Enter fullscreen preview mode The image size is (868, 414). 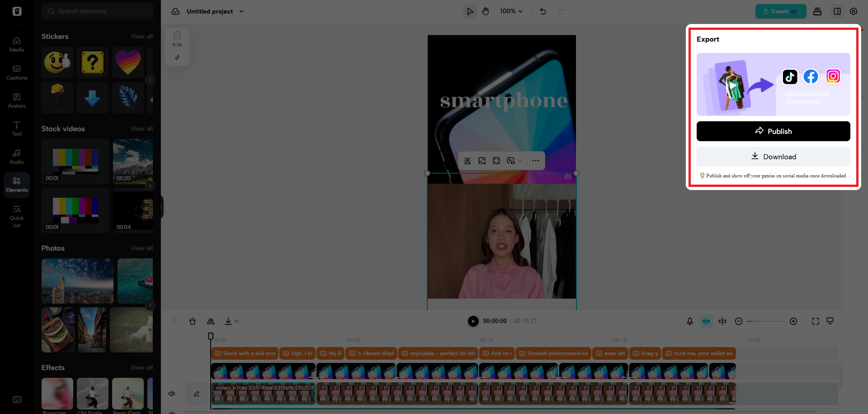[x=816, y=321]
